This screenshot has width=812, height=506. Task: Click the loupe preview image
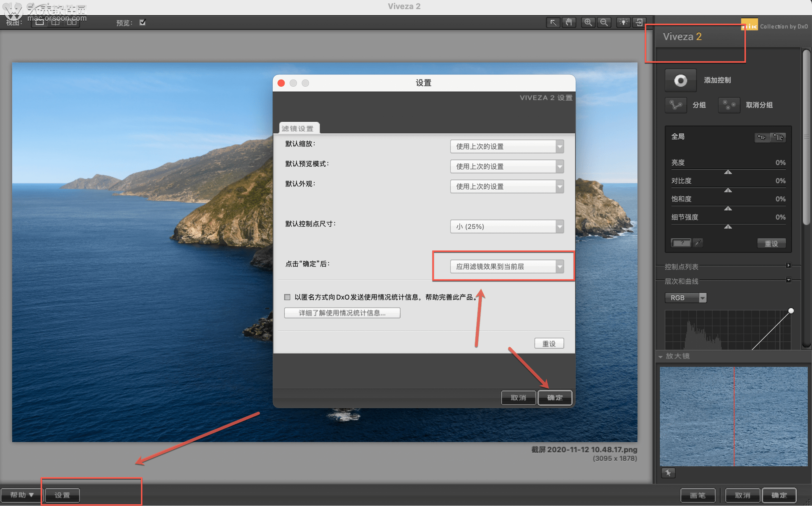click(733, 416)
